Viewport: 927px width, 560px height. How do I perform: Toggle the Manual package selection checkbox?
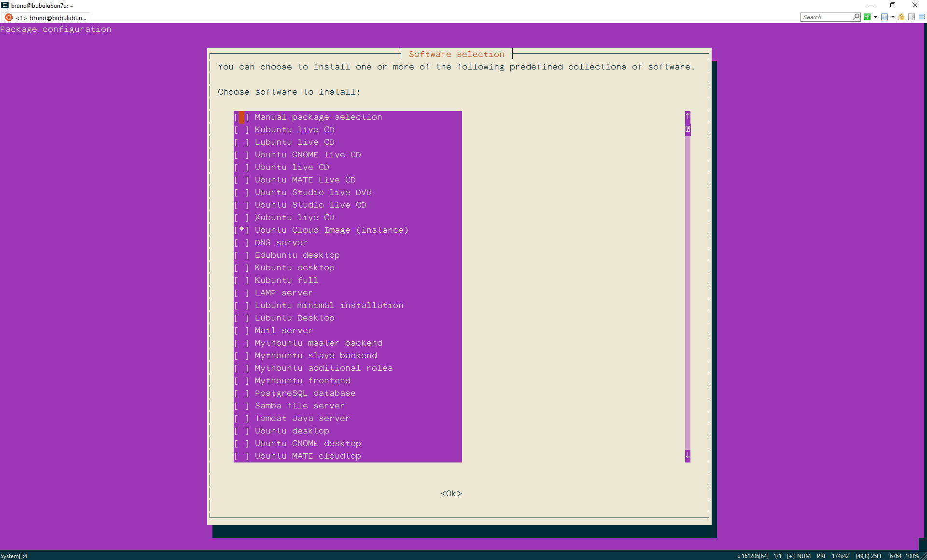click(x=241, y=117)
